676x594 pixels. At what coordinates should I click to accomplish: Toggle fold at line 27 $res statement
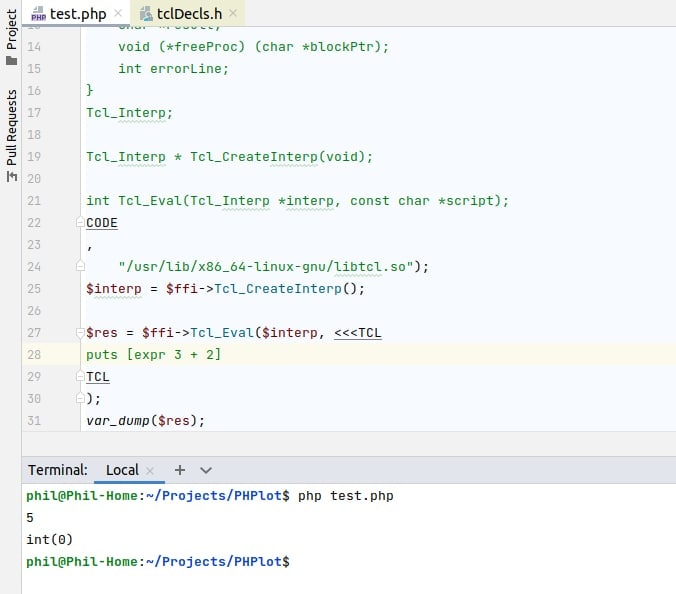(x=79, y=332)
